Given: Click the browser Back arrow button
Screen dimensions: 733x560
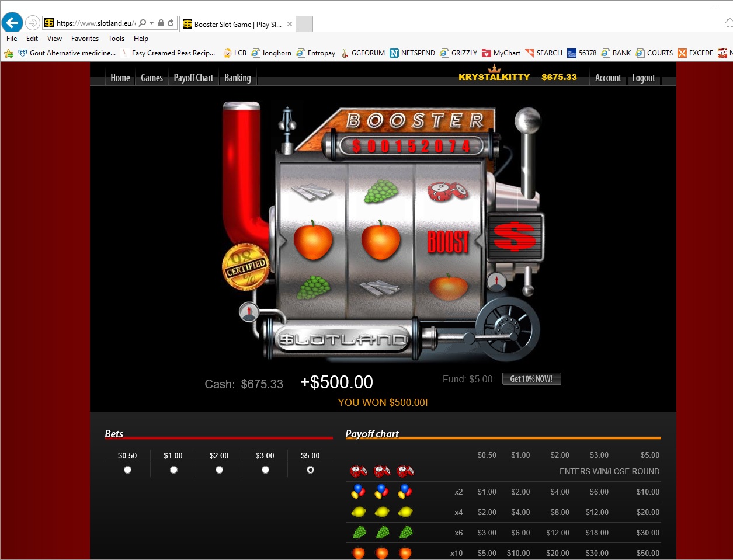Looking at the screenshot, I should [x=12, y=23].
